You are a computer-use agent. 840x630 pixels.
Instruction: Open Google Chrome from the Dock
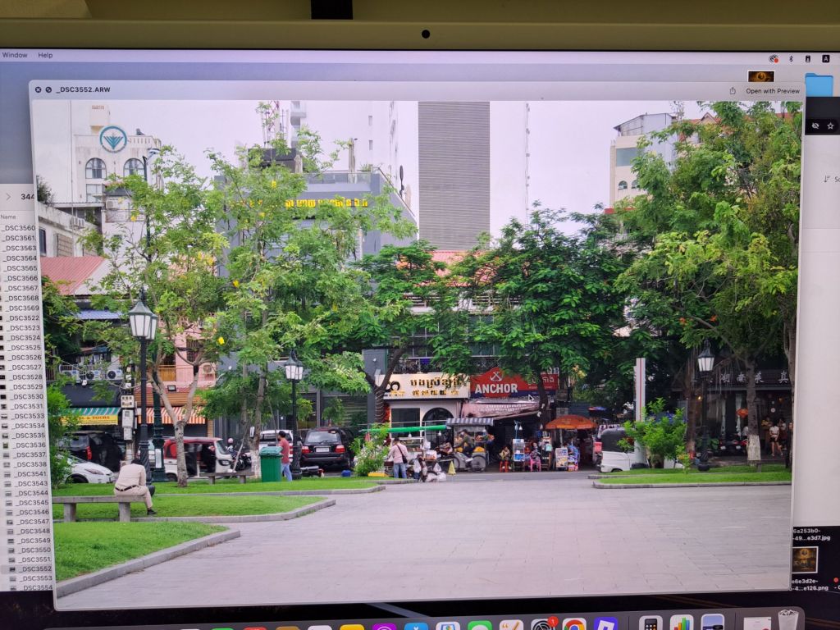click(x=574, y=624)
